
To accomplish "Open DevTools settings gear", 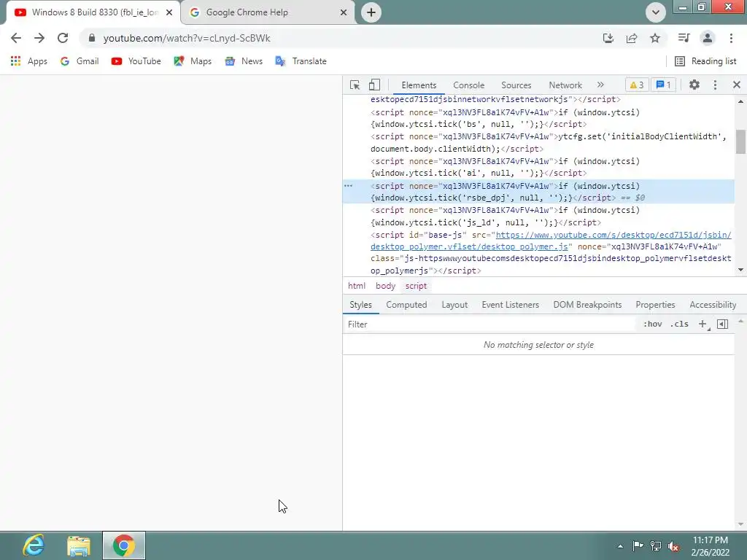I will click(694, 85).
